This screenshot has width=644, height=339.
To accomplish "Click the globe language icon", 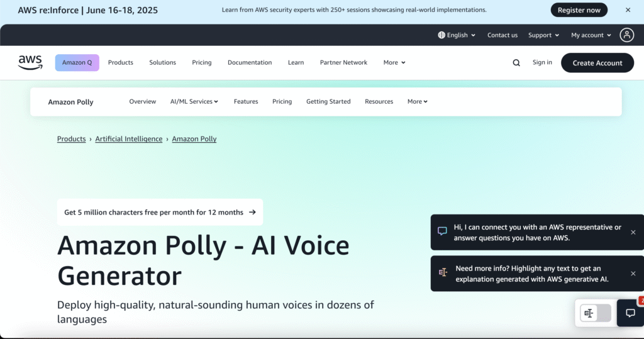I will (441, 35).
